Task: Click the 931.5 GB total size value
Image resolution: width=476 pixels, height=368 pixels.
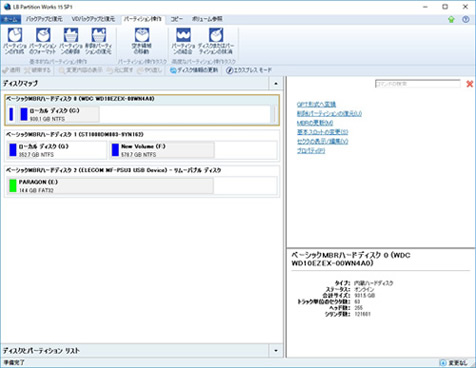Action: [x=365, y=295]
